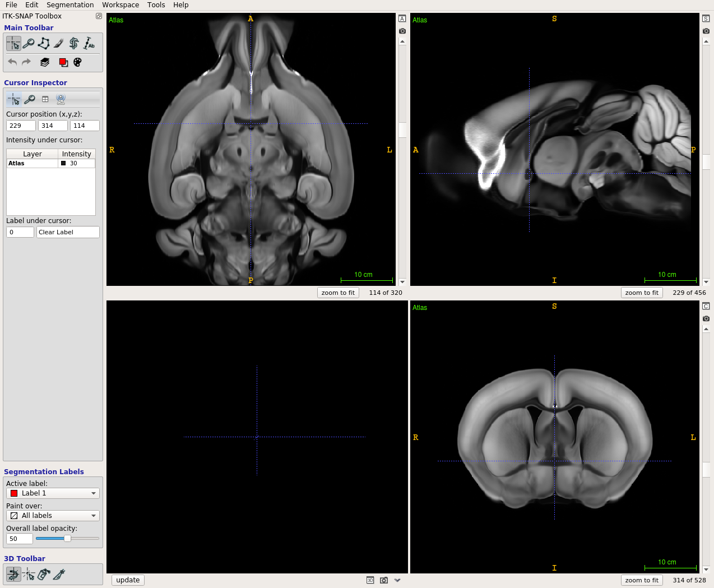Open the color palette icon in Main Toolbar
The image size is (714, 588).
(78, 62)
